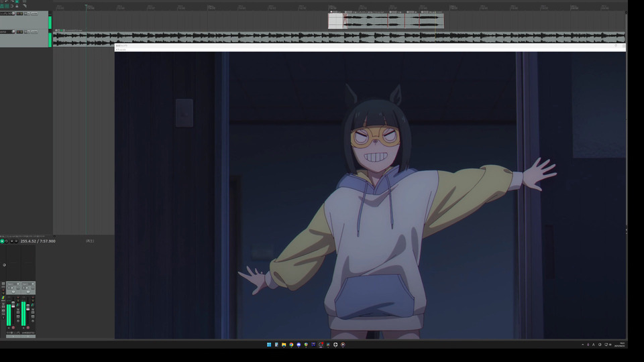644x362 pixels.
Task: Click the top icon on master mixer strip
Action: click(x=3, y=284)
